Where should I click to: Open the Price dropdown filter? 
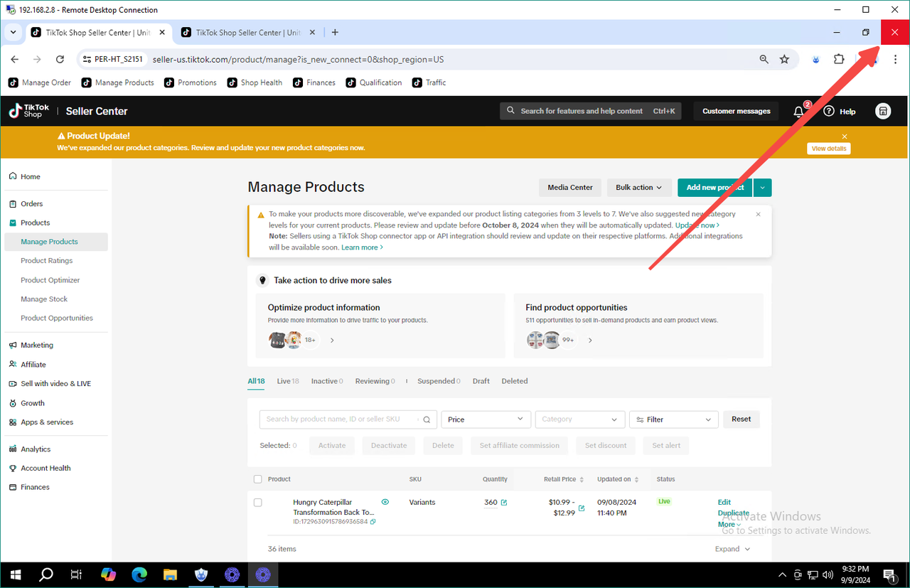click(x=486, y=419)
